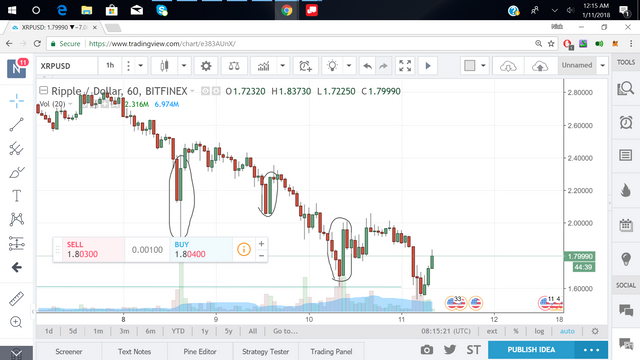Click the BUY 1.80400 button
The image size is (640, 360).
[201, 249]
